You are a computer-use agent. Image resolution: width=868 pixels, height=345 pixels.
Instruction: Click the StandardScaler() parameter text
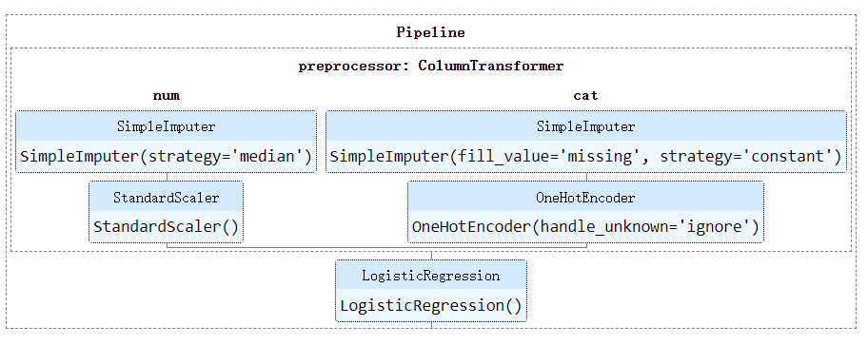point(166,227)
